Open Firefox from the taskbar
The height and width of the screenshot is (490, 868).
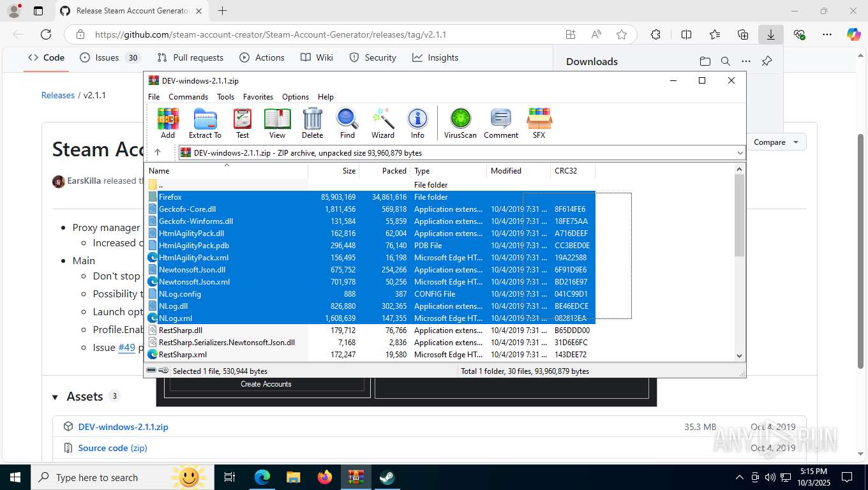(x=325, y=477)
